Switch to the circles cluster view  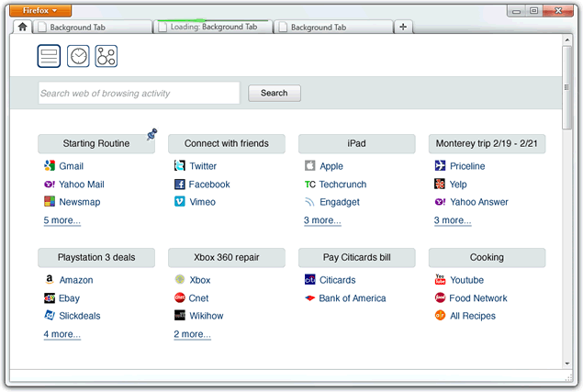click(106, 56)
